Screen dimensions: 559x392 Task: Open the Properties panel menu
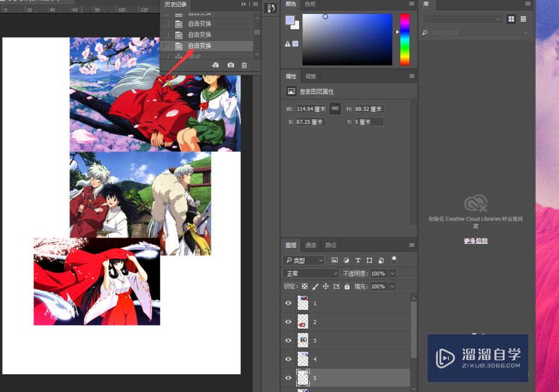411,76
